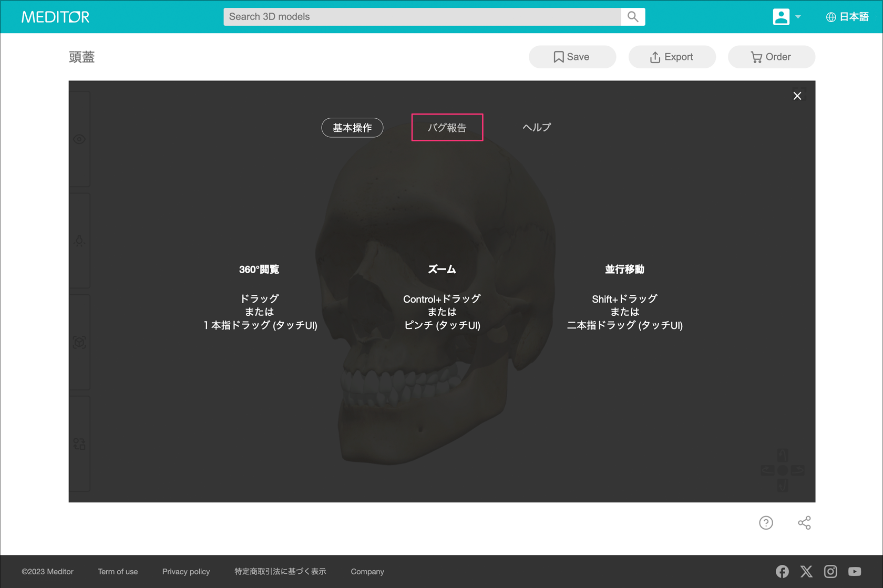Visit the Instagram icon in footer

tap(830, 571)
